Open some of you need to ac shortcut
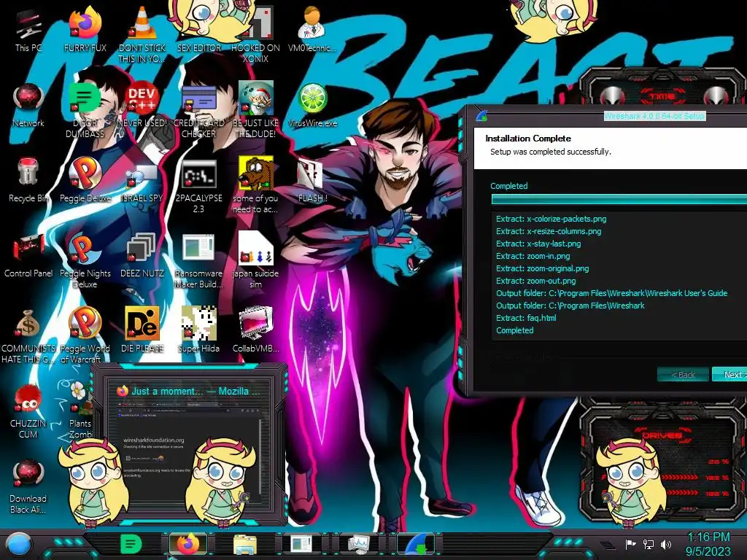747x560 pixels. 255,186
